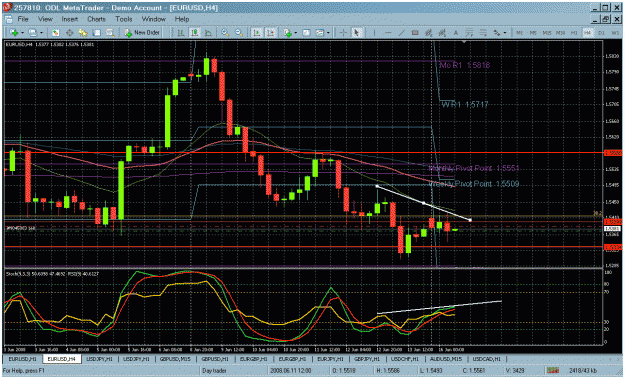Switch to the USDCAD,H1 chart tab
This screenshot has width=625, height=377.
(x=486, y=359)
